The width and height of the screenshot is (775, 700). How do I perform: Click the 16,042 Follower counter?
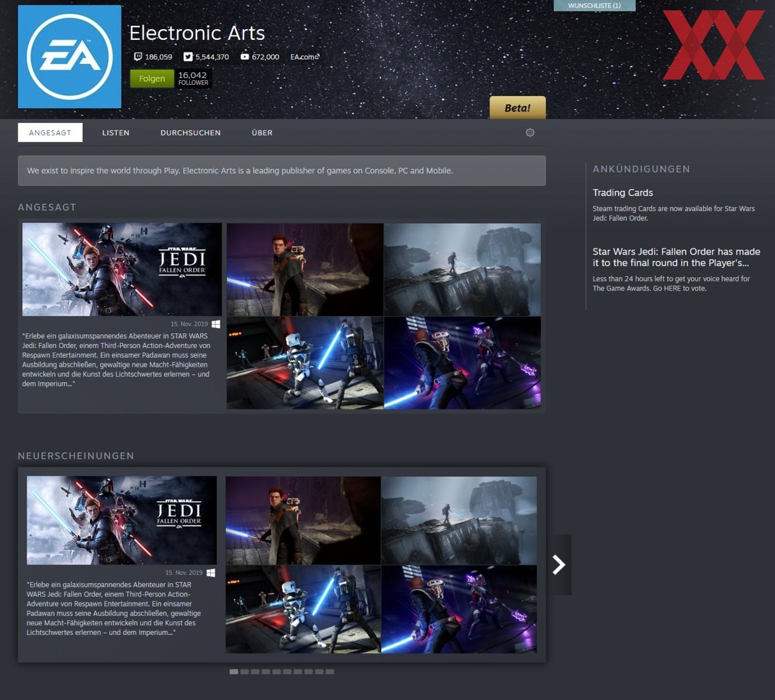(x=193, y=79)
